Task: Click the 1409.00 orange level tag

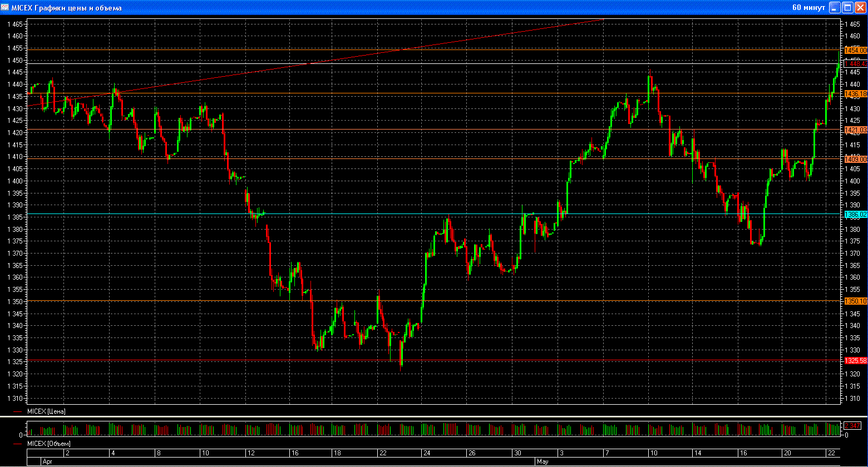Action: click(856, 159)
